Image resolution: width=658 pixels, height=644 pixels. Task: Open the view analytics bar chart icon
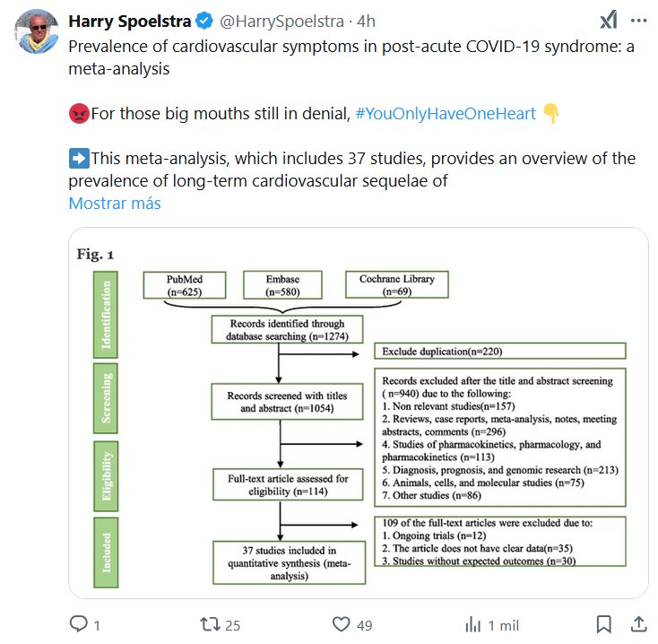[472, 624]
